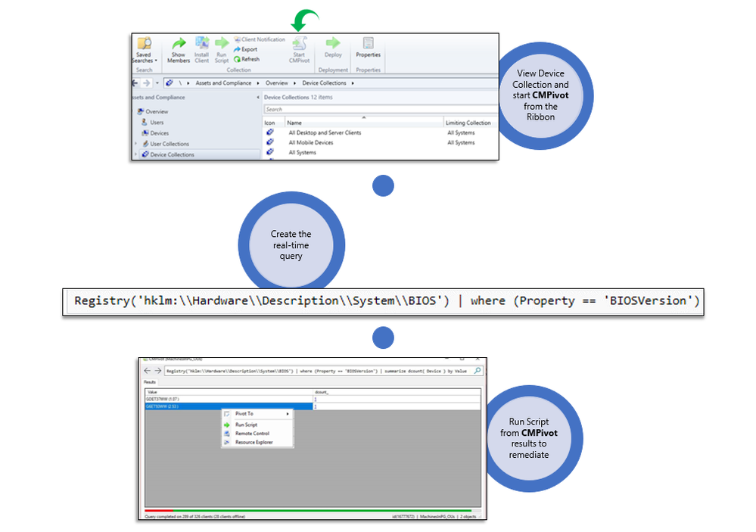This screenshot has width=756, height=532.
Task: Choose Remote Control in context menu
Action: [x=257, y=434]
